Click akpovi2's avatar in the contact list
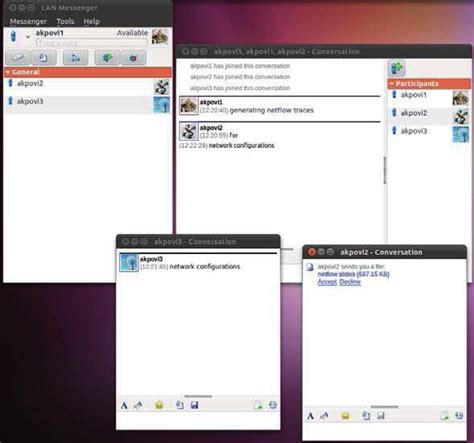 pyautogui.click(x=162, y=87)
